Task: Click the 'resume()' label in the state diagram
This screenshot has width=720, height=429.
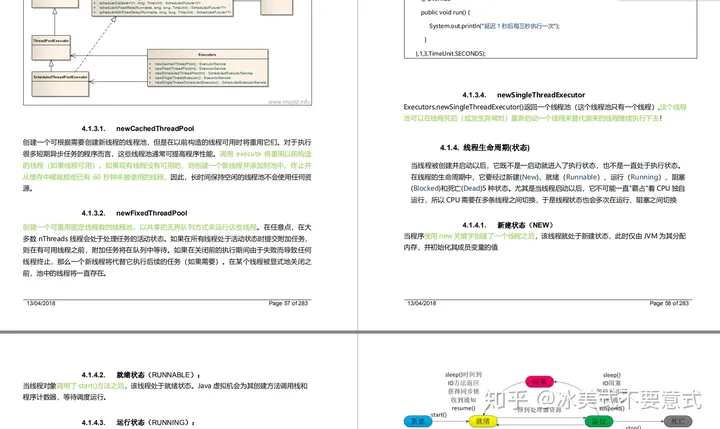Action: (463, 408)
